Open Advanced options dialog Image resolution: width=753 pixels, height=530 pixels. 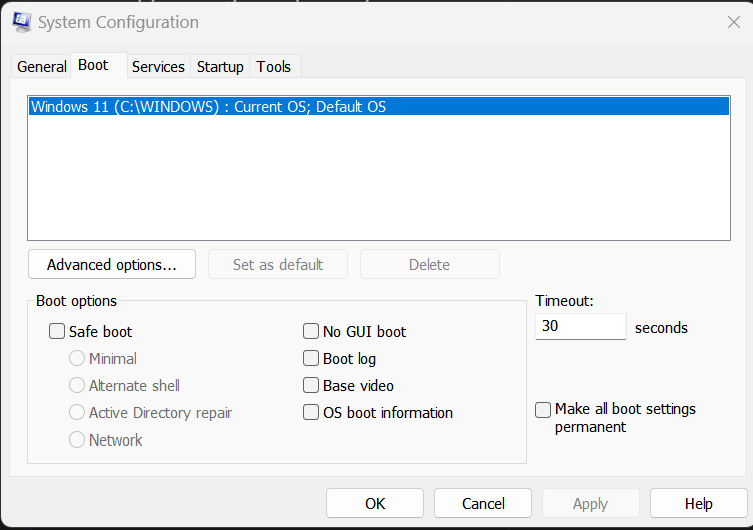pyautogui.click(x=111, y=265)
